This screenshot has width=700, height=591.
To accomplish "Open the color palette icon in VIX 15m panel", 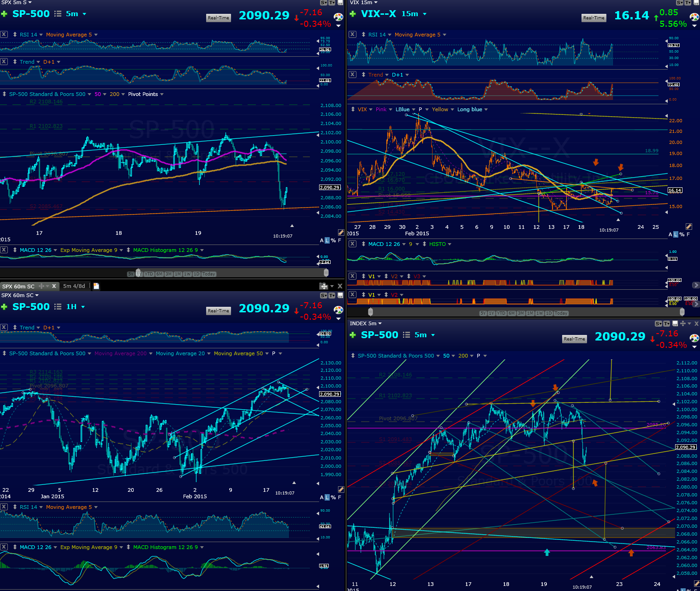I will (694, 17).
